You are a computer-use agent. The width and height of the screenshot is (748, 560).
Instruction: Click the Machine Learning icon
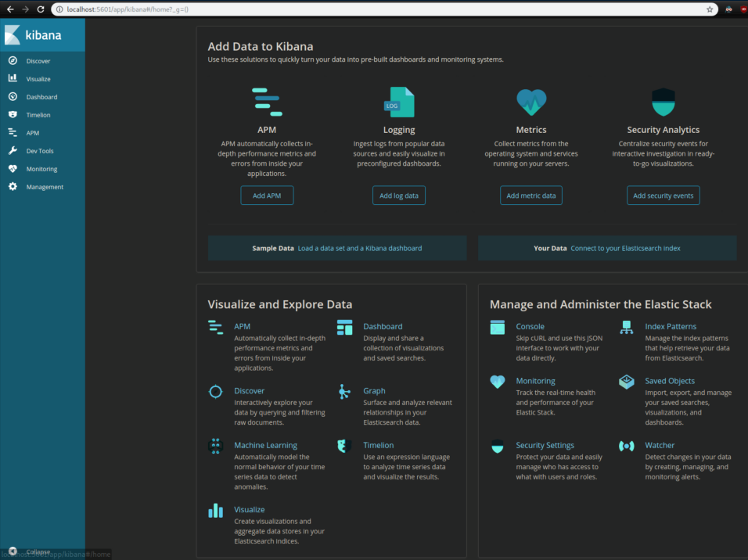tap(215, 446)
